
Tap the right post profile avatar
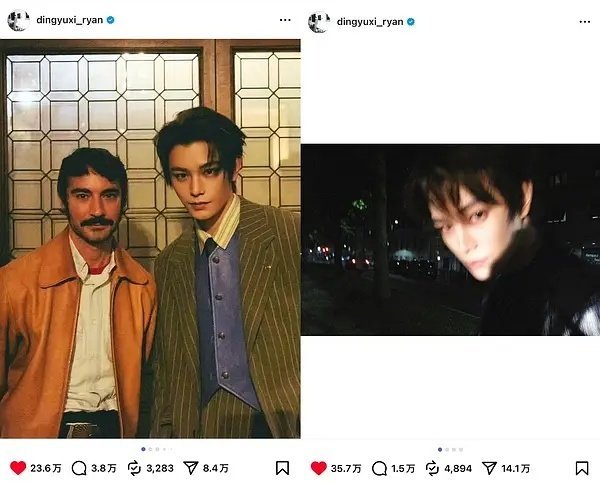(x=319, y=22)
